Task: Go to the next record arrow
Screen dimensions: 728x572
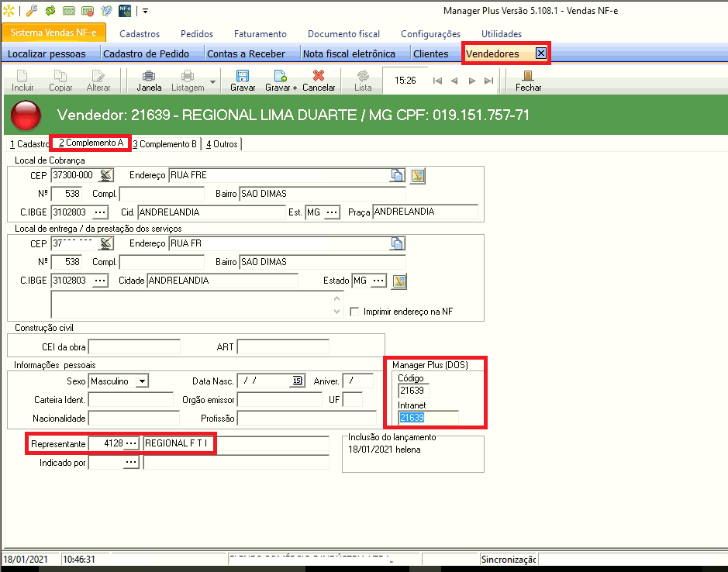Action: [471, 81]
